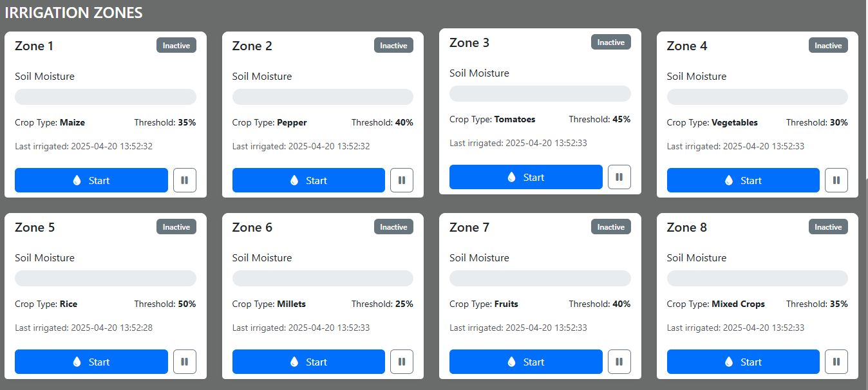Start the Vegetables zone irrigation
The width and height of the screenshot is (868, 390).
pos(743,180)
